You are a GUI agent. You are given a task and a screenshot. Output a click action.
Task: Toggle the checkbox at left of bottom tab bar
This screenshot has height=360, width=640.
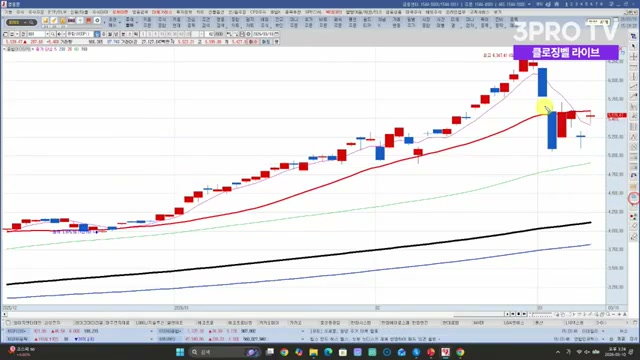(8, 323)
